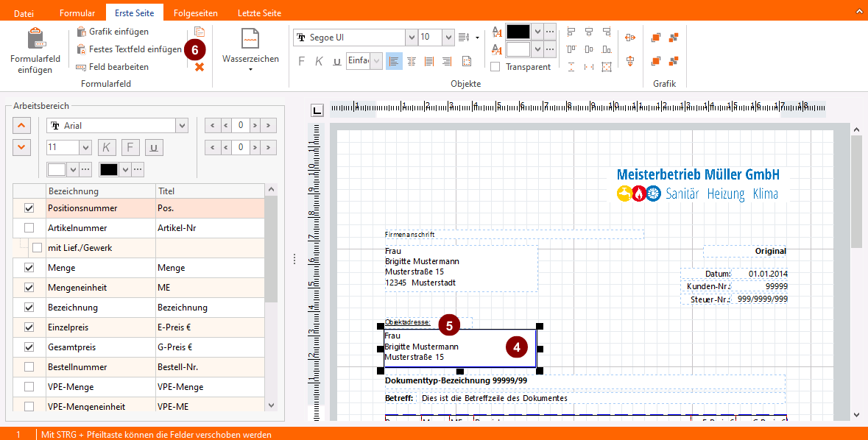
Task: Click Festes Textfeld einfügen
Action: 129,49
